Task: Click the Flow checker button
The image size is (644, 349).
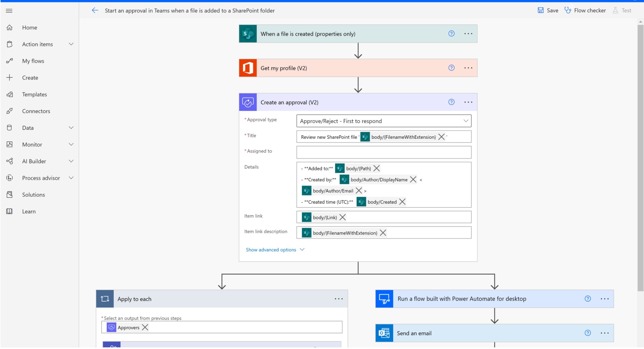Action: point(585,10)
